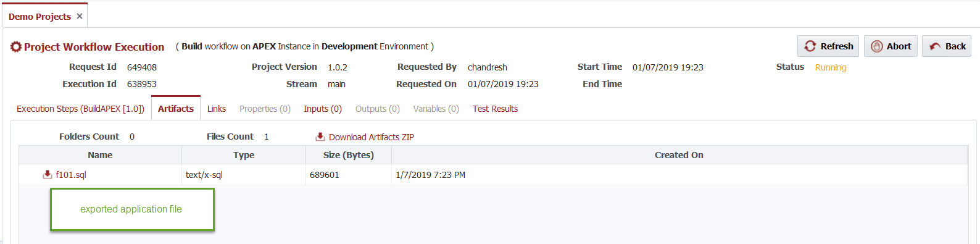Viewport: 980px width, 244px height.
Task: Select the Variables (0) tab
Action: click(436, 109)
